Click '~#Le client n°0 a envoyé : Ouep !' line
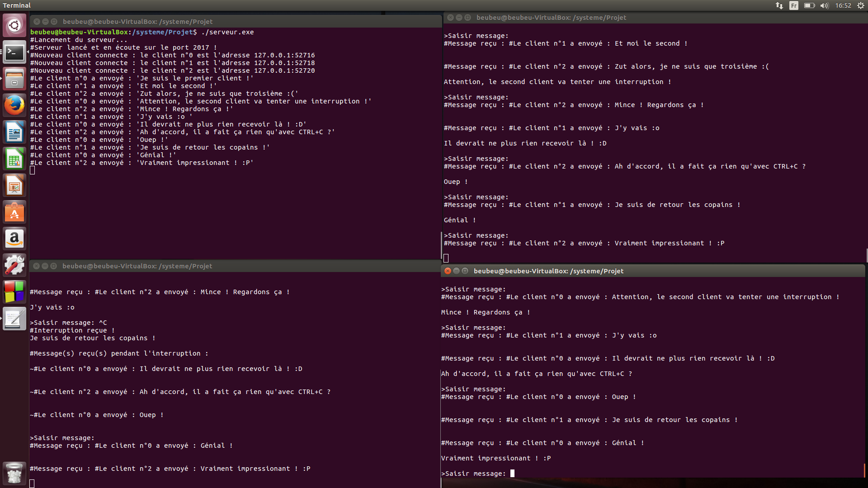868x488 pixels. (x=97, y=415)
